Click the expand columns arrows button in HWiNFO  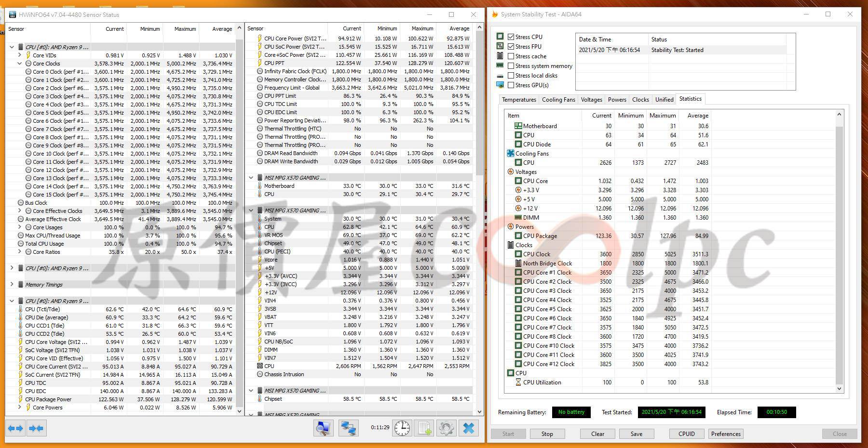[x=15, y=428]
